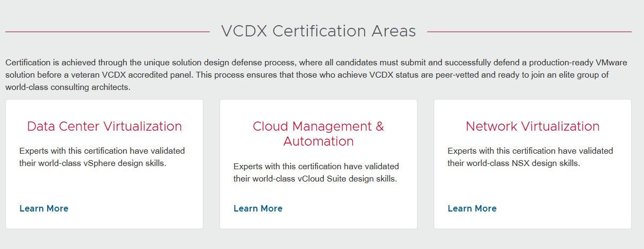Open Learn More for Cloud Management & Automation
Screen dimensions: 644x249
tap(258, 208)
